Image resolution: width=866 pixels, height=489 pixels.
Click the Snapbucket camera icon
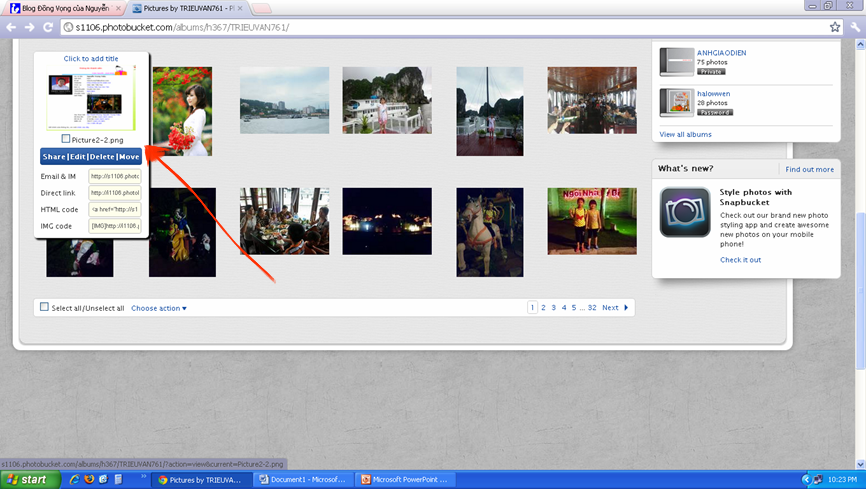(685, 212)
